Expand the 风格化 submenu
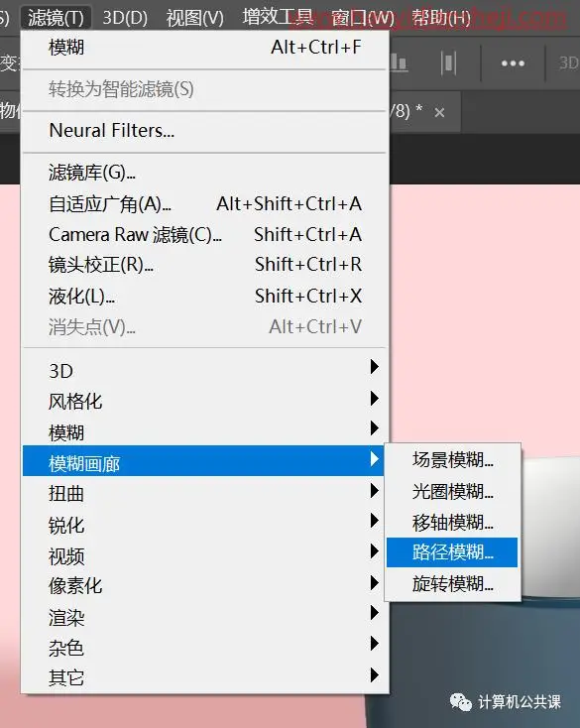 [x=204, y=401]
